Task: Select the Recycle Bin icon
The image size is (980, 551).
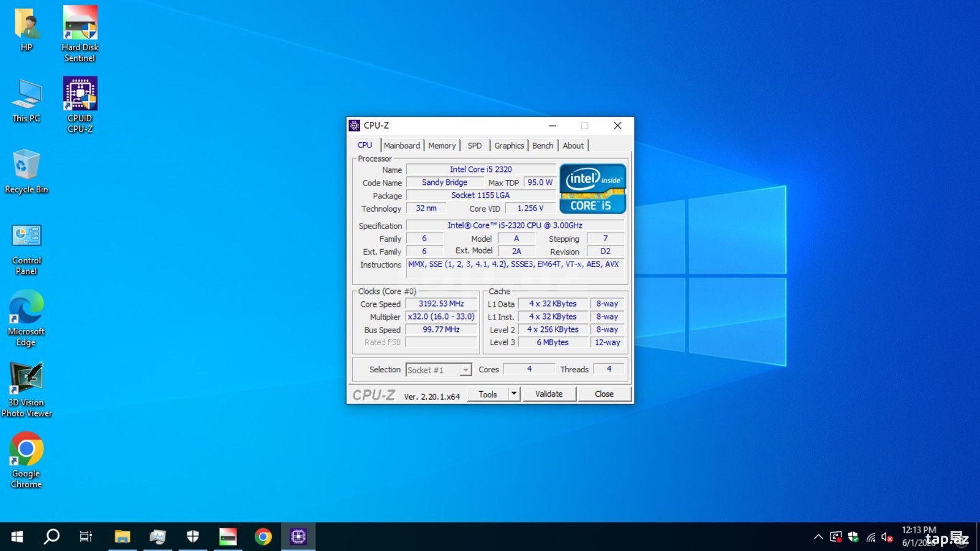Action: [x=26, y=172]
